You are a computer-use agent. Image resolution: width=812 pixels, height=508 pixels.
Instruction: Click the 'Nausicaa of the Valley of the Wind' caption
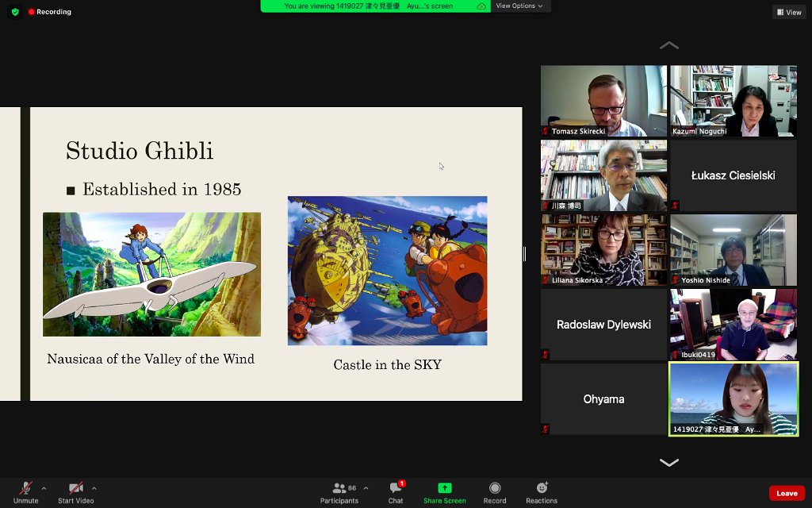tap(151, 360)
